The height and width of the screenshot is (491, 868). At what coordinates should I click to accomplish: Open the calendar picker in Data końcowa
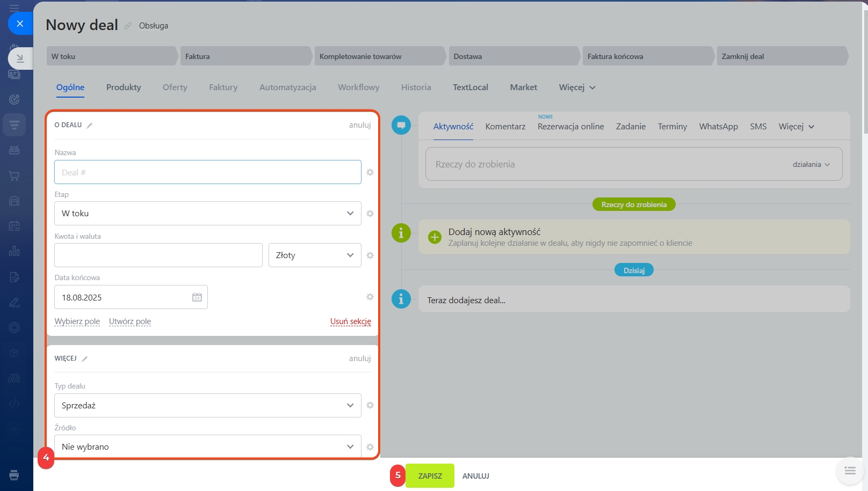pyautogui.click(x=197, y=297)
